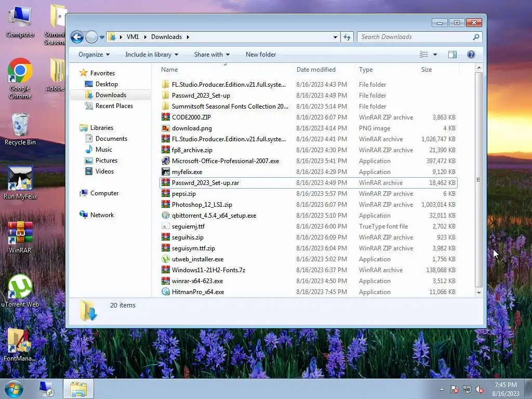Click the Favorites star heading
Viewport: 532px width, 399px height.
[102, 73]
